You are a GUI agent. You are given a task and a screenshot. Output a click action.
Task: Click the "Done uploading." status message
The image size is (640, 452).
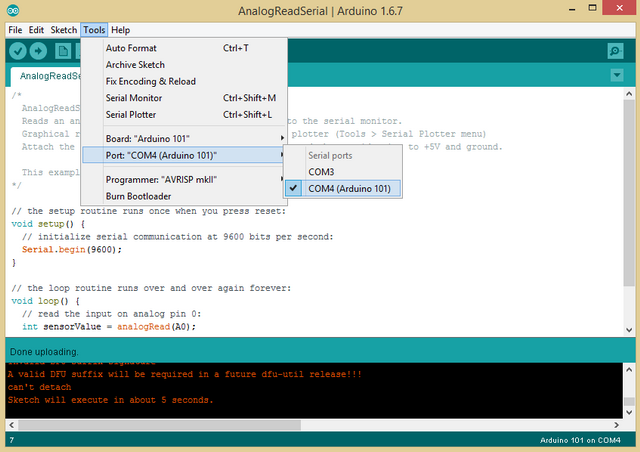(x=44, y=352)
